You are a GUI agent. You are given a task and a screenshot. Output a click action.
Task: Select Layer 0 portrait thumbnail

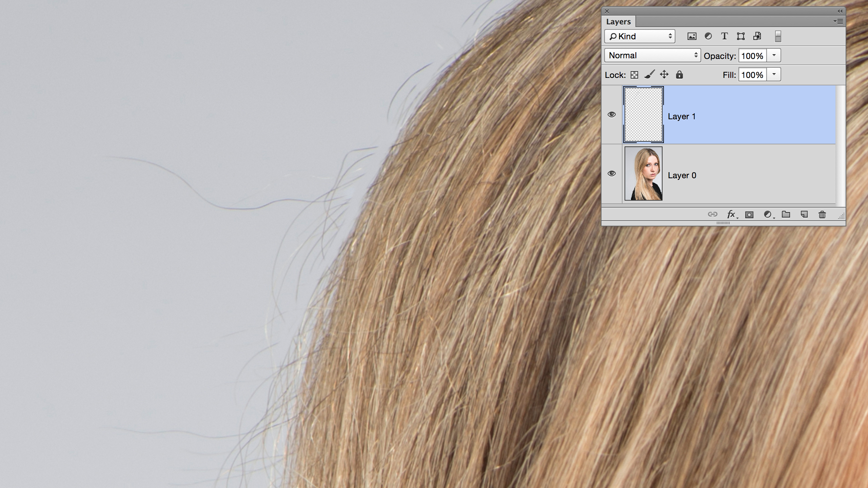(x=644, y=174)
